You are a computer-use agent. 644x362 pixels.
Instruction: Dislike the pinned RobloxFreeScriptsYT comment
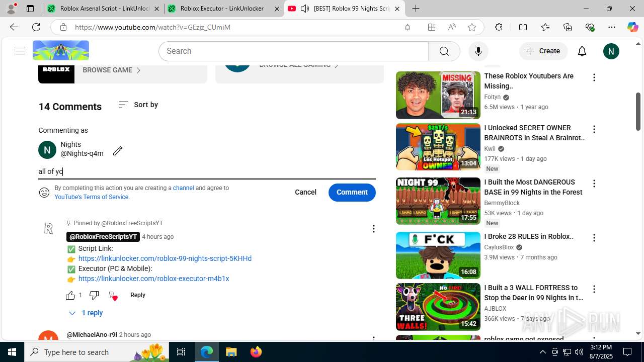[x=94, y=295]
